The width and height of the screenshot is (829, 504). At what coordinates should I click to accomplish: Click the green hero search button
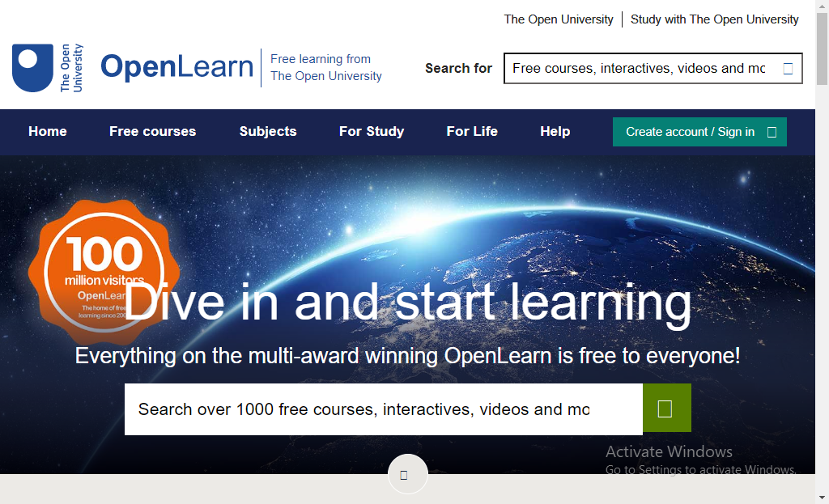[666, 409]
